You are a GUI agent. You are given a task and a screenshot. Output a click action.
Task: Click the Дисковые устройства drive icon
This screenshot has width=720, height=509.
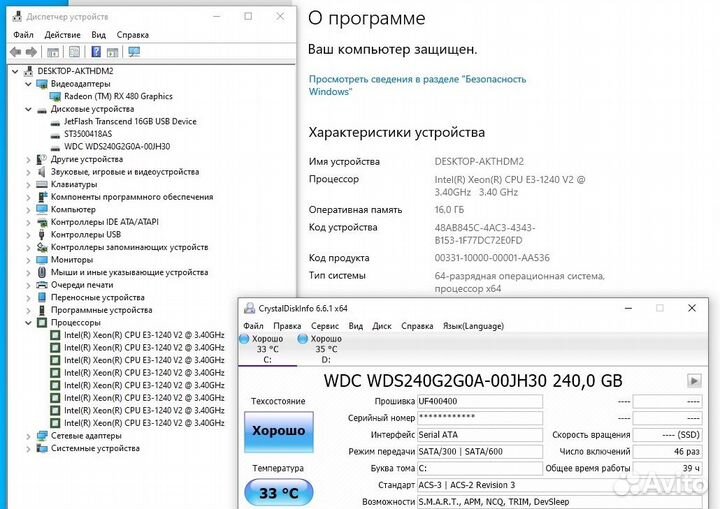point(42,110)
